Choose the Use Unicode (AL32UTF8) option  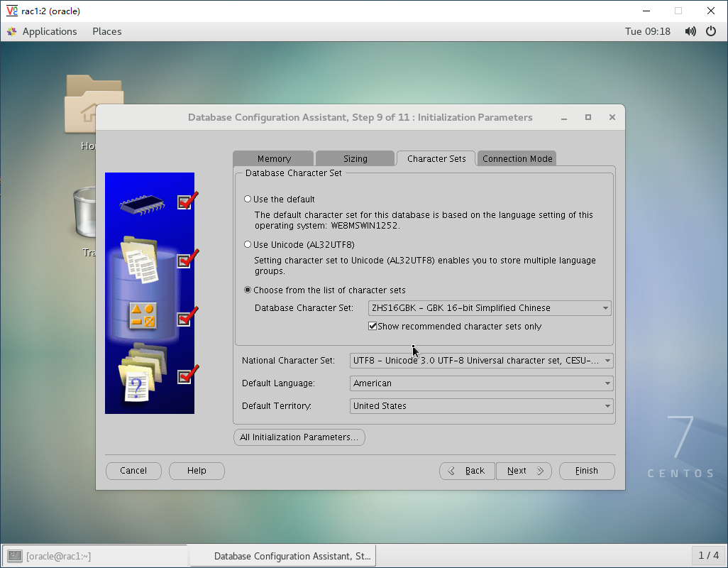[x=248, y=244]
